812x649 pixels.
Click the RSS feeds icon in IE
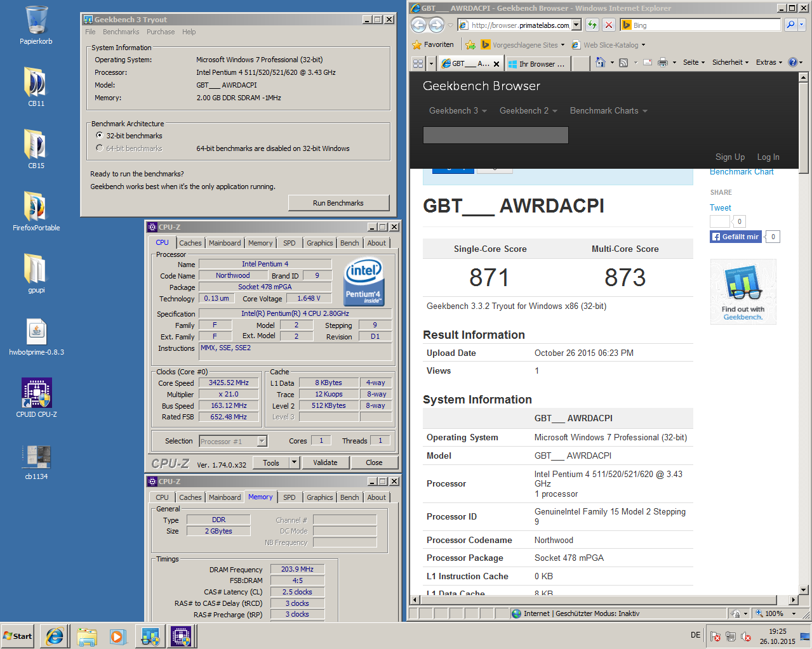click(623, 62)
